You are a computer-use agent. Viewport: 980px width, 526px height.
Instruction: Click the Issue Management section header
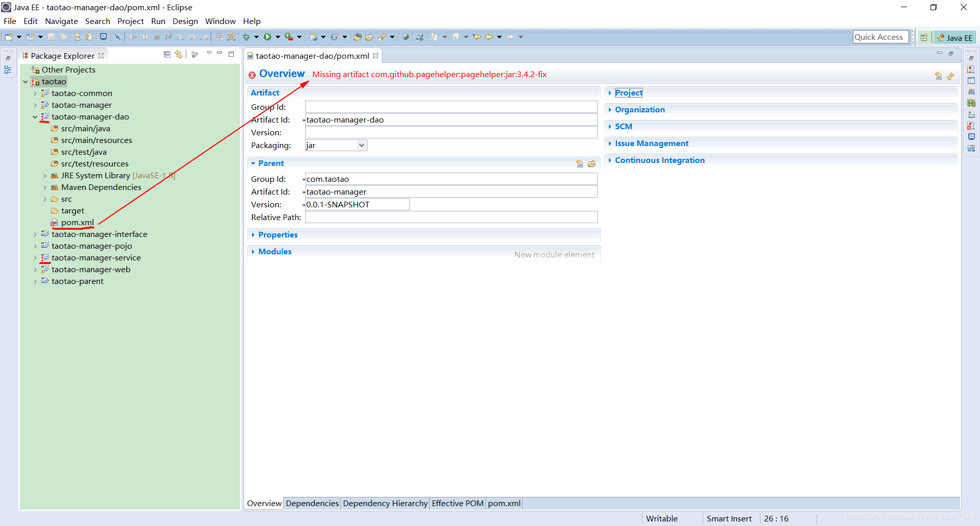point(651,144)
